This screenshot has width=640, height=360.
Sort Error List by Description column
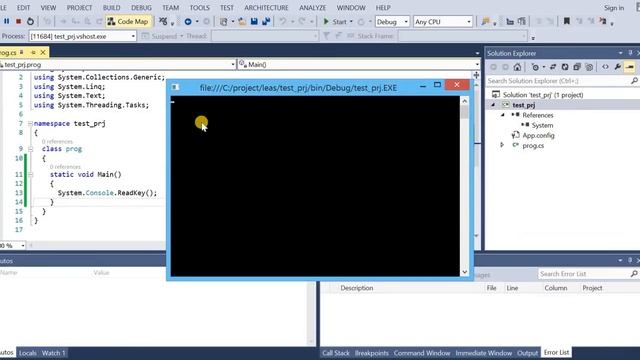pos(357,288)
